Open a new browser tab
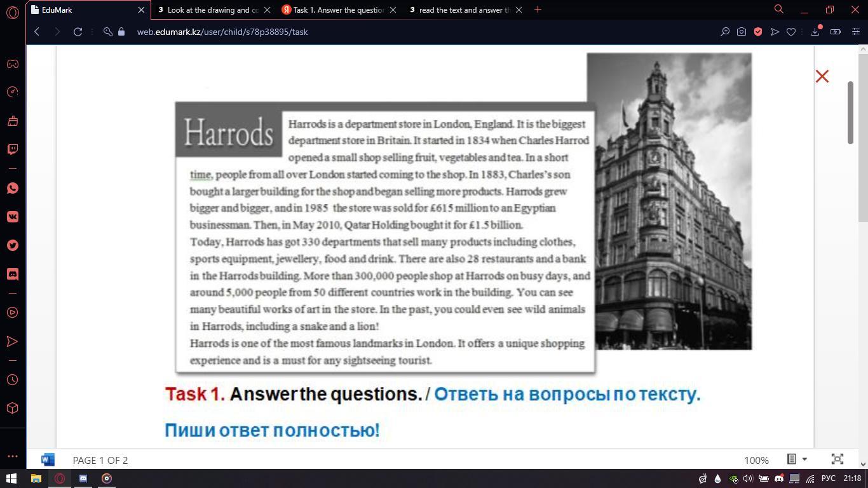This screenshot has height=488, width=868. click(x=538, y=10)
